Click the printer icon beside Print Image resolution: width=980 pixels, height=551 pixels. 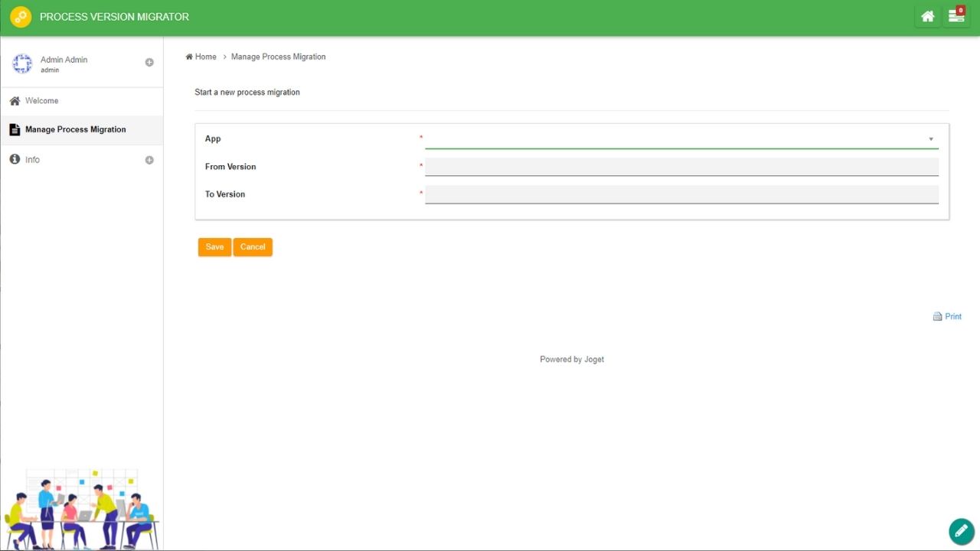(937, 317)
